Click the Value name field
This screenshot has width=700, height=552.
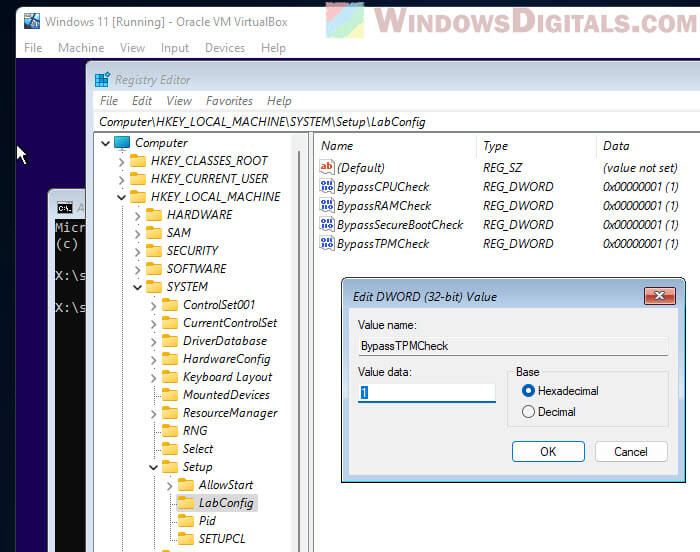(x=513, y=346)
